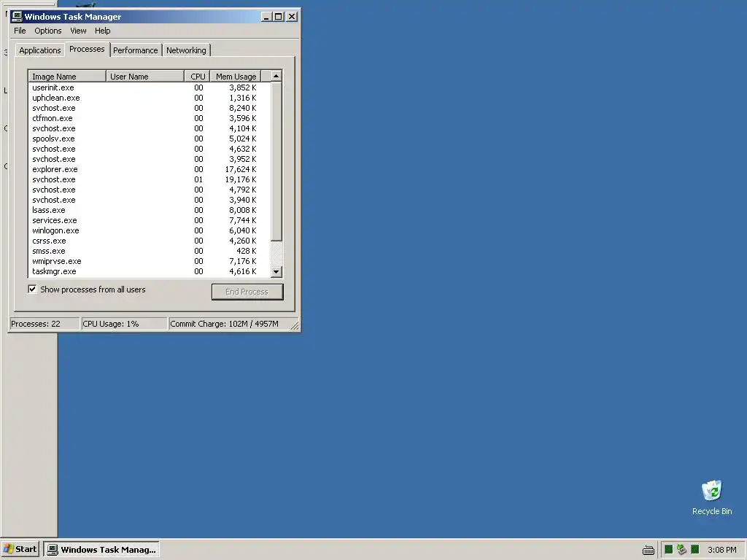Click the process list scroll down arrow
Viewport: 747px width, 560px height.
(x=276, y=272)
